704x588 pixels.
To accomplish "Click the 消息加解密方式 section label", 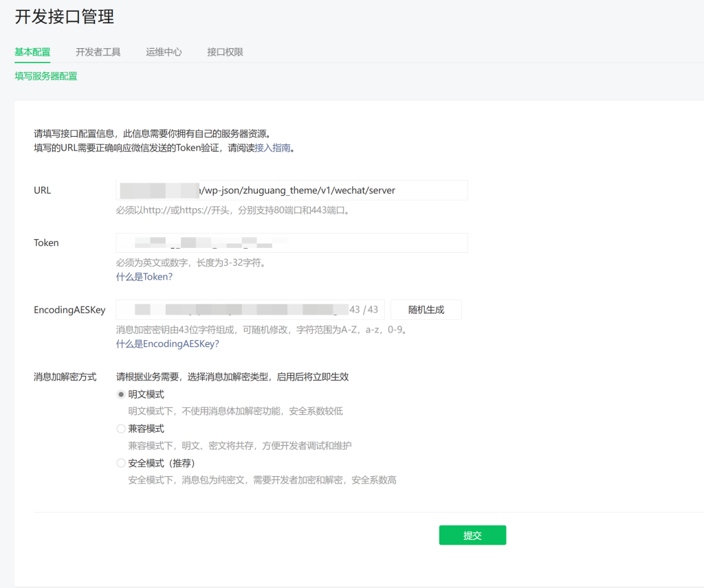I will pos(65,377).
